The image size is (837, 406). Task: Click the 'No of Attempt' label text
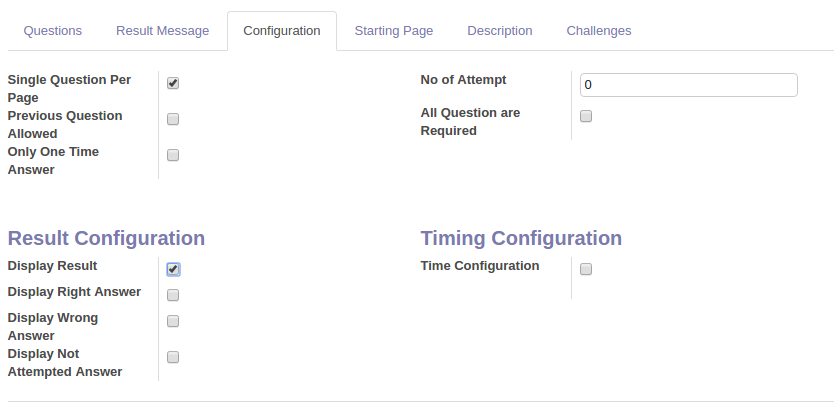tap(464, 80)
